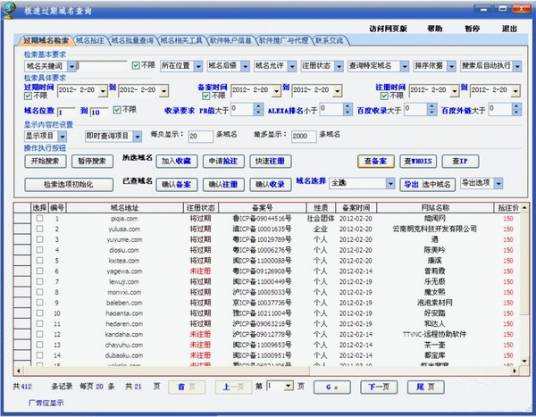The image size is (536, 417).
Task: Open the 过期时间 start date picker
Action: (x=103, y=91)
